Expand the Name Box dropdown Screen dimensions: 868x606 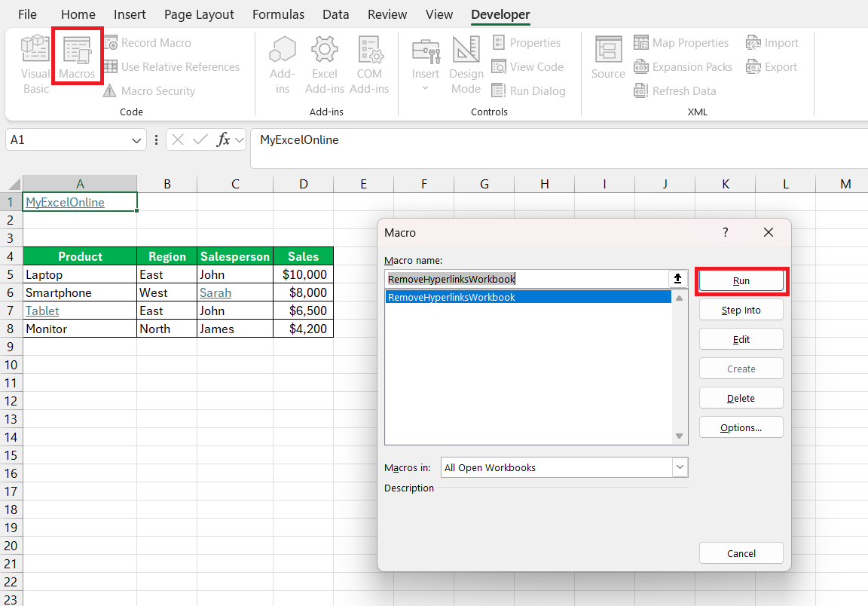pyautogui.click(x=136, y=140)
